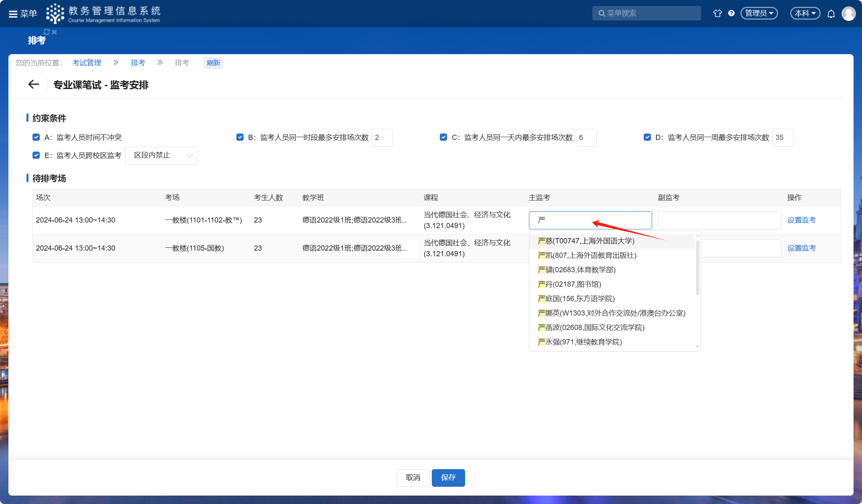Uncheck constraint A time conflict checkbox
This screenshot has height=504, width=862.
point(36,137)
